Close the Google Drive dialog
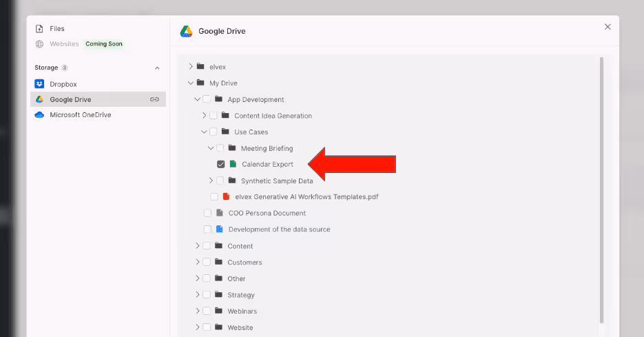The image size is (644, 337). pos(607,27)
